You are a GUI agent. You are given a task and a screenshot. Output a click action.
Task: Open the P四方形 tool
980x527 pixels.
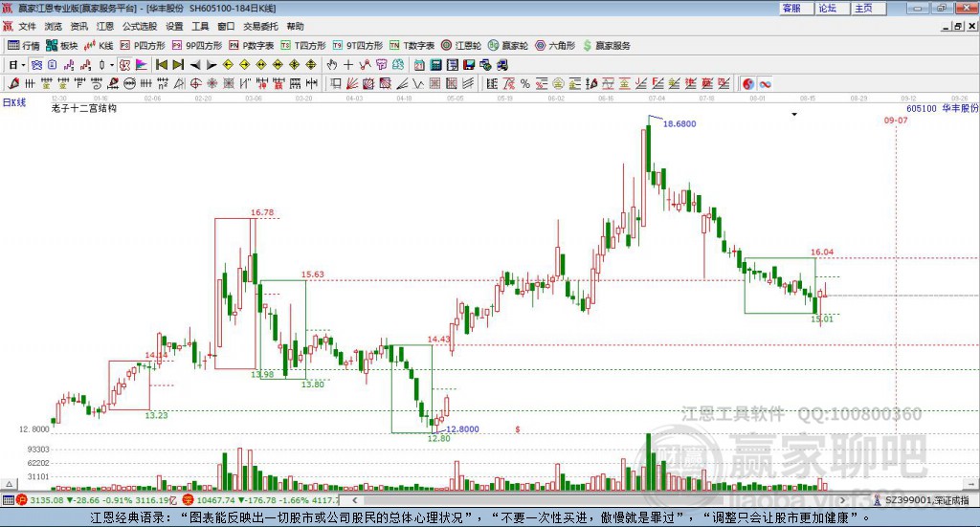point(143,46)
